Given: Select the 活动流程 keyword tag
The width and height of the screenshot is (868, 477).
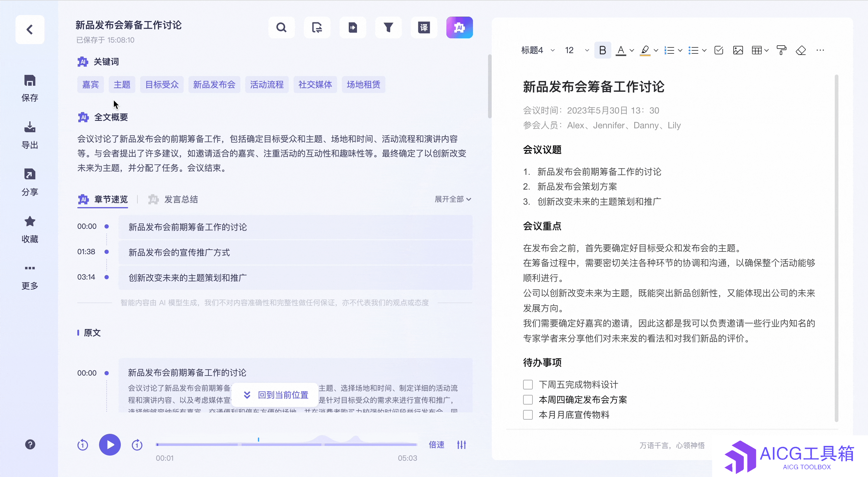Looking at the screenshot, I should (267, 84).
